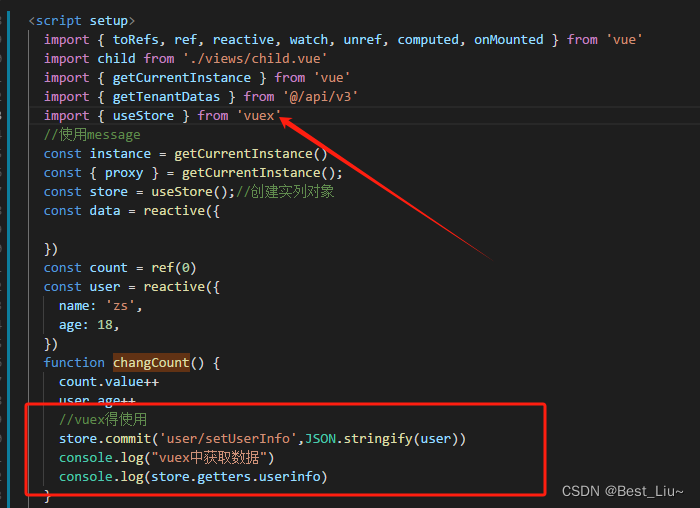The height and width of the screenshot is (508, 700).
Task: Click 'getTenantDatas' in the import line
Action: coord(166,96)
